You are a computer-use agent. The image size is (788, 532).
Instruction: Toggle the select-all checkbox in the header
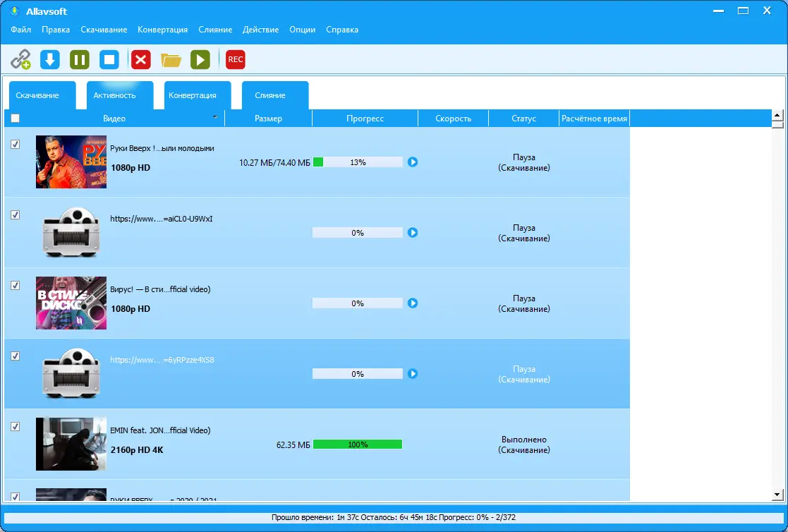coord(15,118)
